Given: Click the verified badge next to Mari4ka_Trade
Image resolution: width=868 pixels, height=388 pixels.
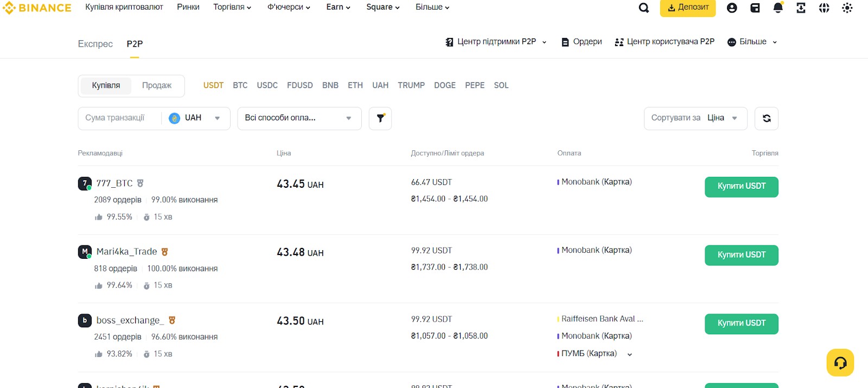Looking at the screenshot, I should pyautogui.click(x=164, y=252).
